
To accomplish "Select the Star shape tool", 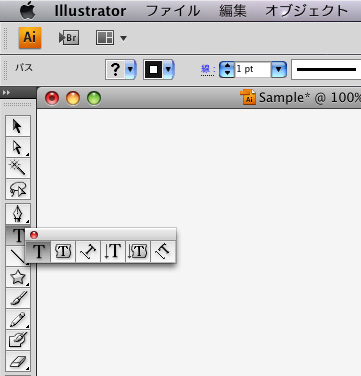I will (18, 277).
